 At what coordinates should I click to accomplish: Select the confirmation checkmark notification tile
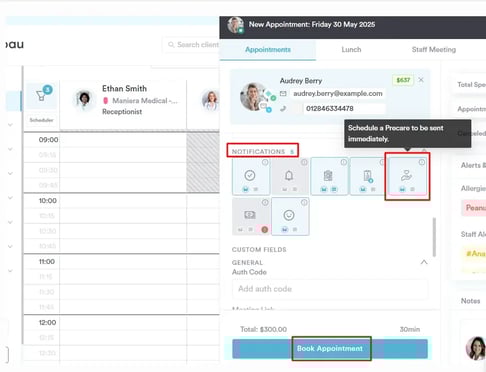pos(251,176)
